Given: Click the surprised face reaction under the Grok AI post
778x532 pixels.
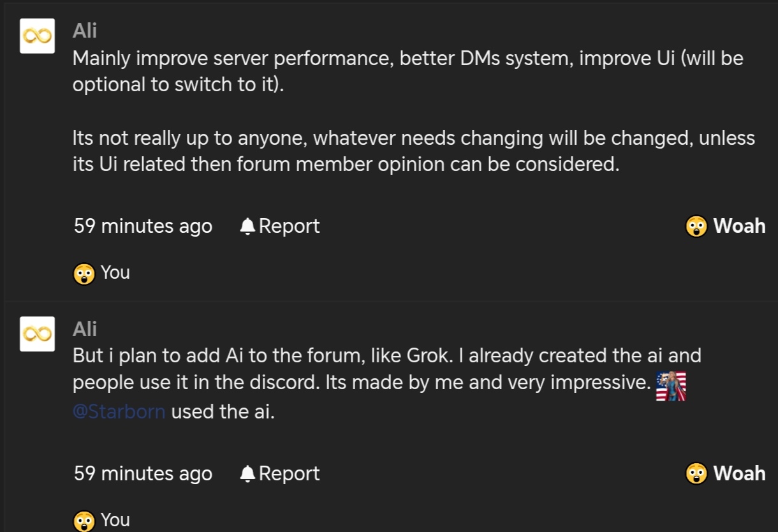Looking at the screenshot, I should [84, 521].
